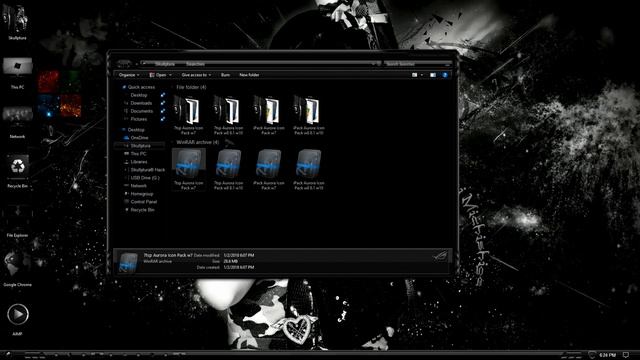The image size is (640, 360).
Task: Select first folder 7tsp Aurora Icon Pack w7
Action: 188,114
